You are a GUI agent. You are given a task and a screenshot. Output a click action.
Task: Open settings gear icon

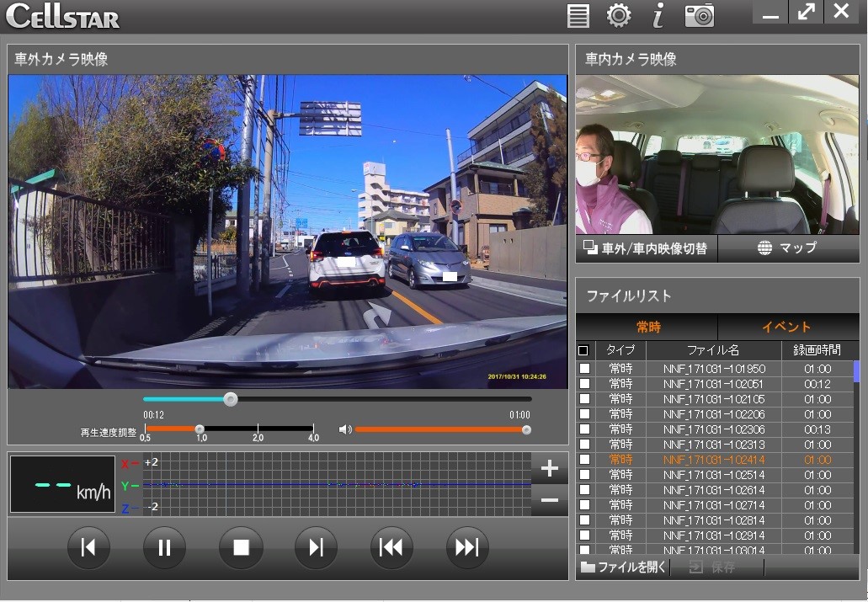(x=619, y=16)
